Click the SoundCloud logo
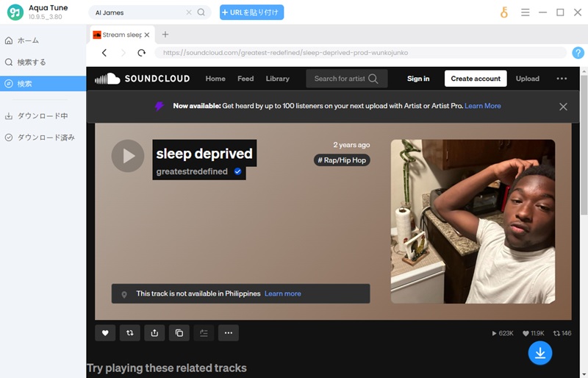Viewport: 588px width, 378px height. tap(142, 79)
